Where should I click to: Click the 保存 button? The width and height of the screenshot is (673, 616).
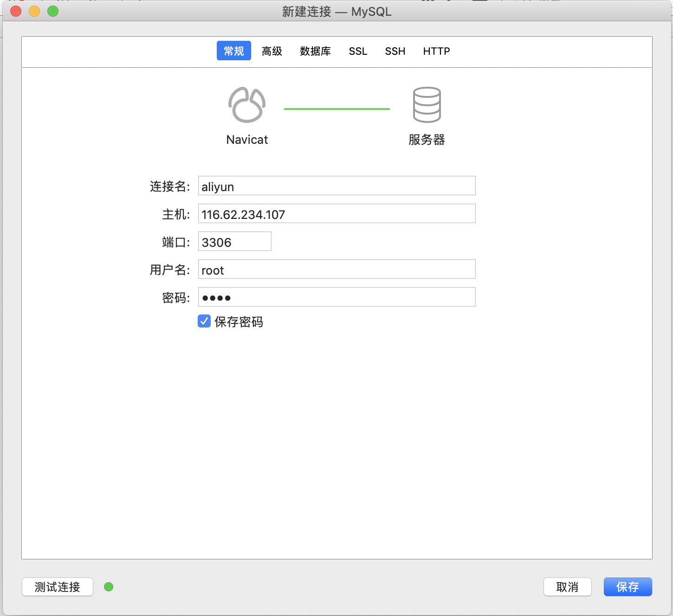tap(628, 587)
